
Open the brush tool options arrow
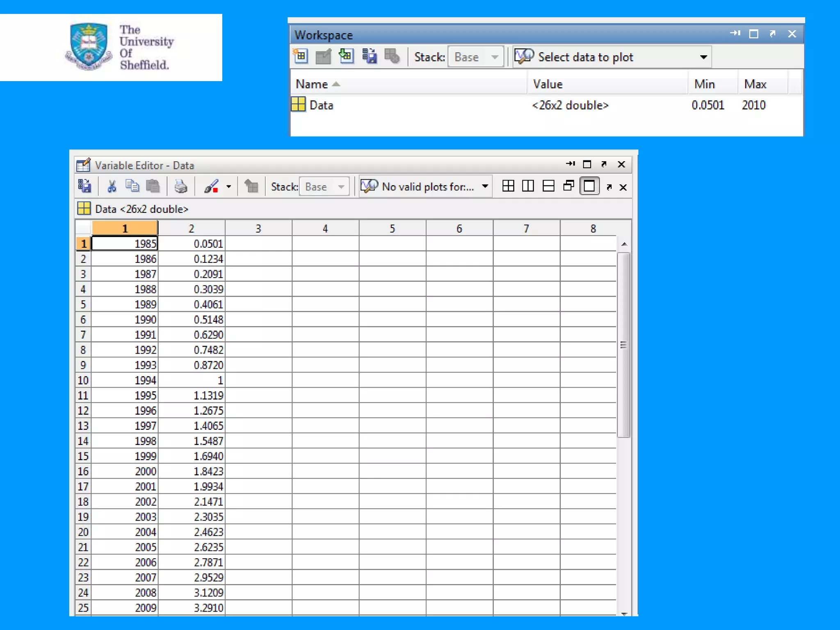pos(229,187)
